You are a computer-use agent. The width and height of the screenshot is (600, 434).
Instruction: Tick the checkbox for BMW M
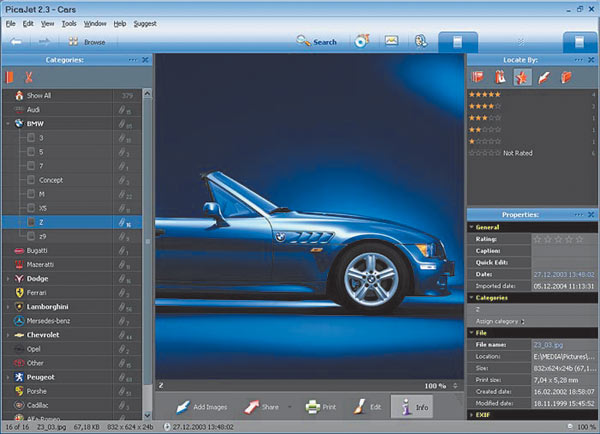point(31,194)
